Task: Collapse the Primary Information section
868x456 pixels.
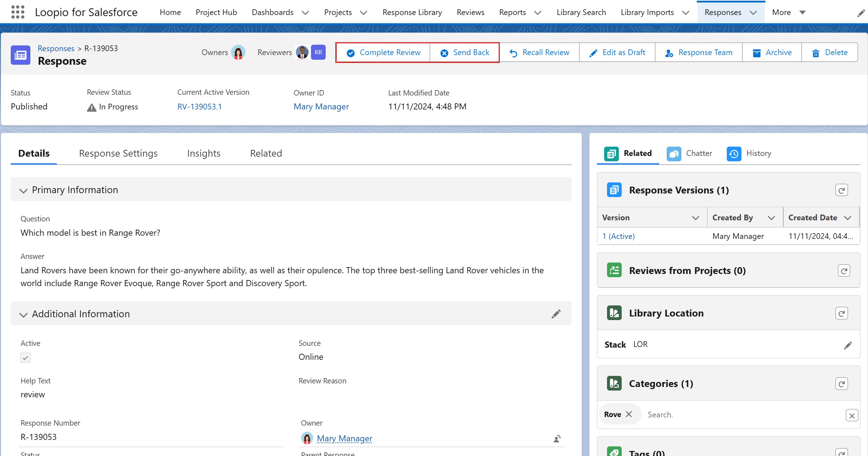Action: coord(24,191)
